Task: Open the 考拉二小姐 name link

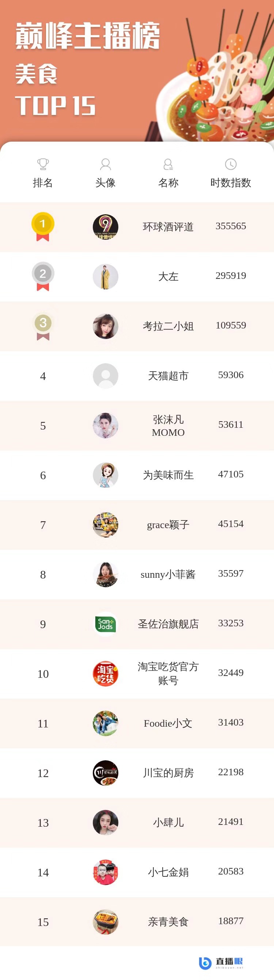Action: (168, 326)
